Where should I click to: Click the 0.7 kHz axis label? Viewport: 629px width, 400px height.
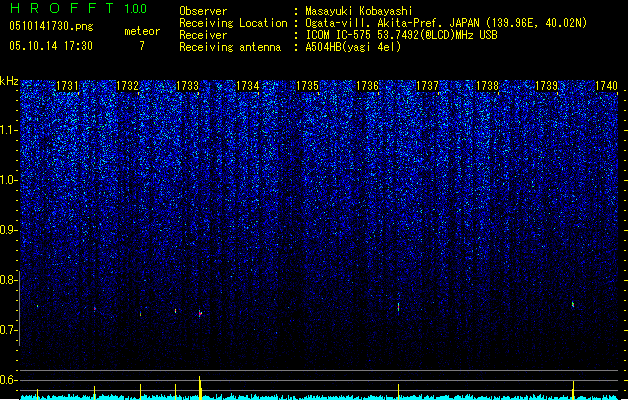pyautogui.click(x=9, y=330)
